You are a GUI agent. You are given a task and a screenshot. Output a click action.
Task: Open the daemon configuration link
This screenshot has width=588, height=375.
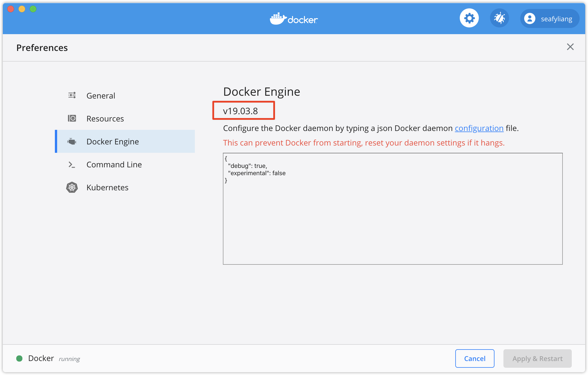click(x=479, y=128)
